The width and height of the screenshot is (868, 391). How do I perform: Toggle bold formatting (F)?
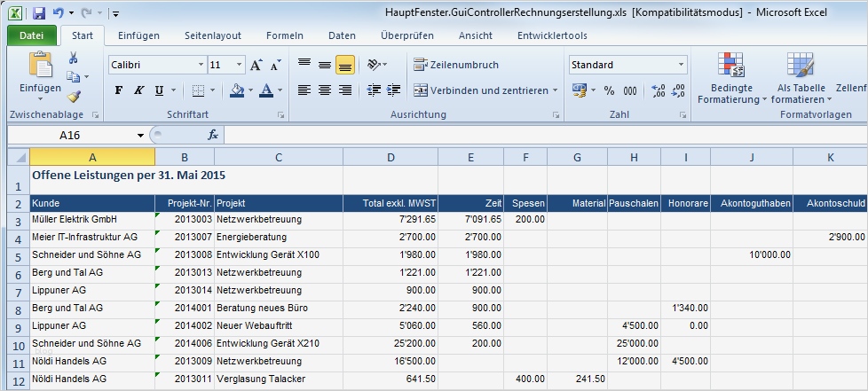click(118, 90)
